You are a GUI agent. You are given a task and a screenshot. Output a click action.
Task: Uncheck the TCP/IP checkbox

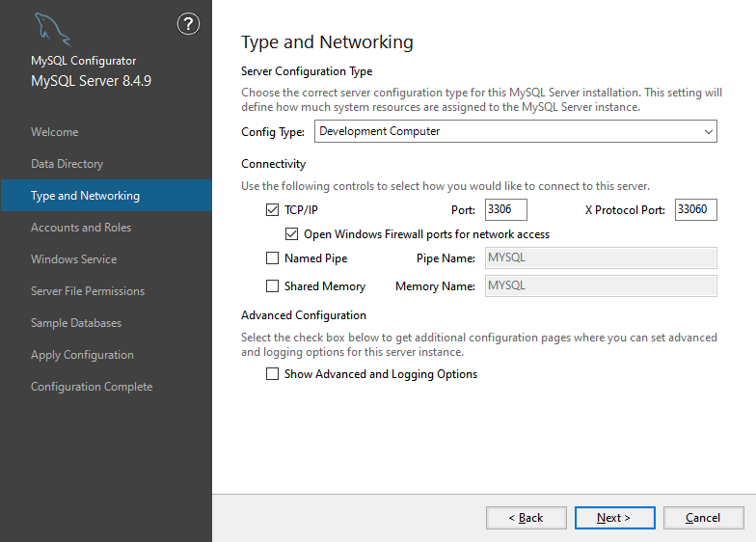click(x=272, y=209)
